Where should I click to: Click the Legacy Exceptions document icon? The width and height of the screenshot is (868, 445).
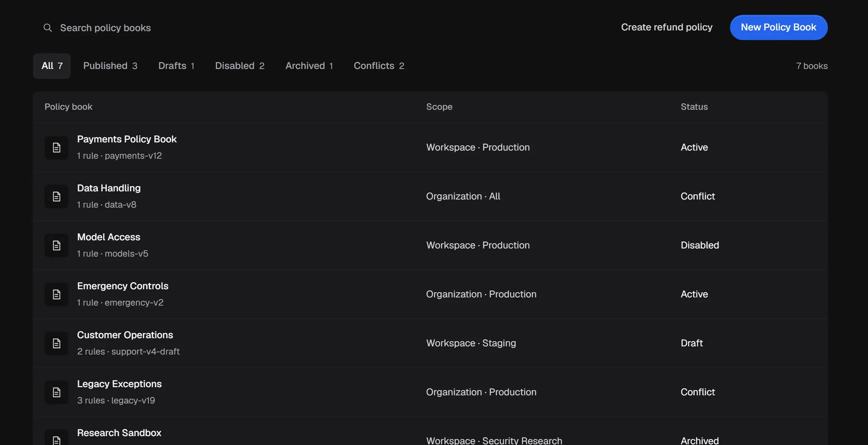[56, 392]
